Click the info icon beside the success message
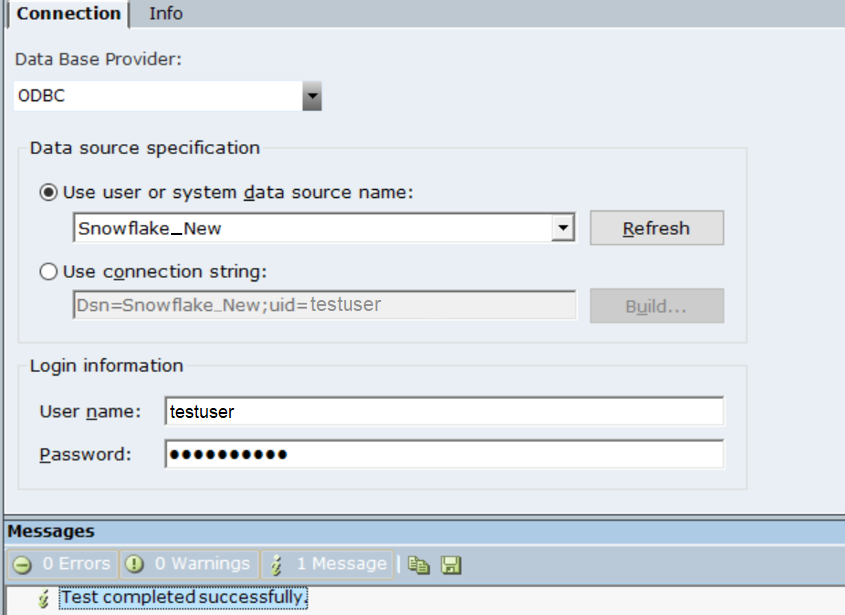 click(43, 598)
